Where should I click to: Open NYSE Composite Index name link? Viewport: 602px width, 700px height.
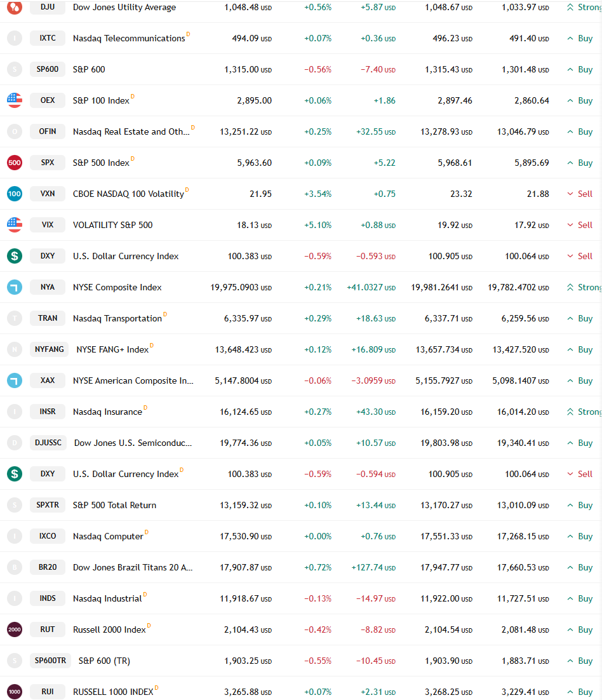click(117, 288)
